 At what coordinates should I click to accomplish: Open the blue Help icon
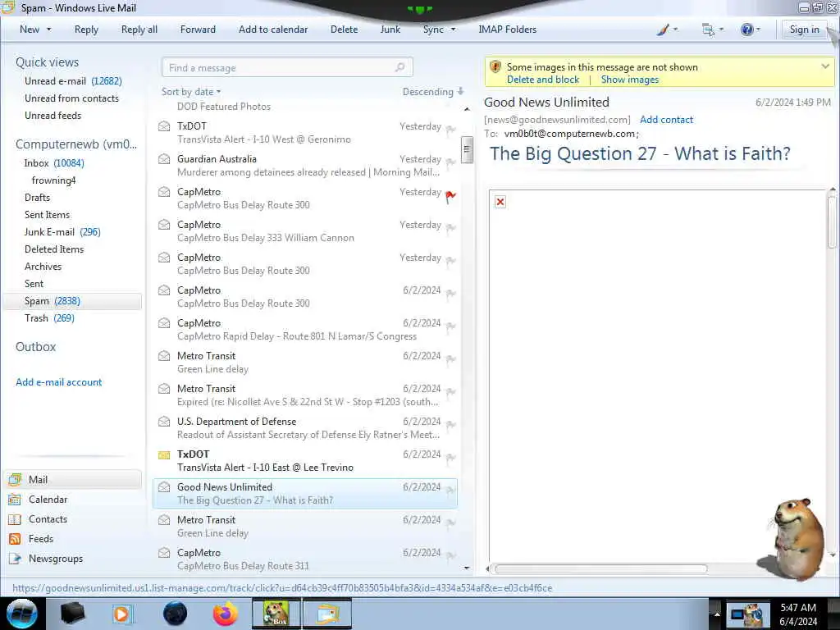pos(746,30)
